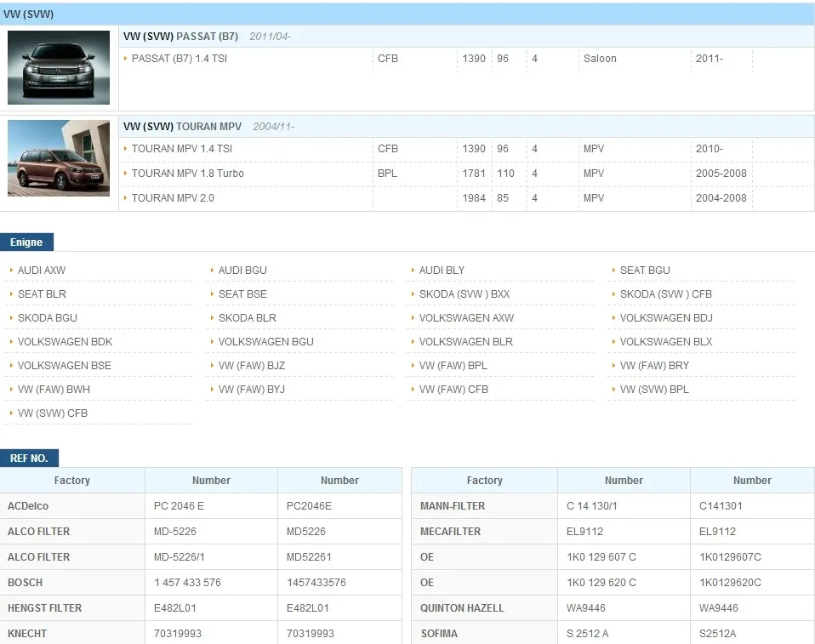Open engine VW (FAW) BYJ
This screenshot has width=815, height=644.
(252, 390)
